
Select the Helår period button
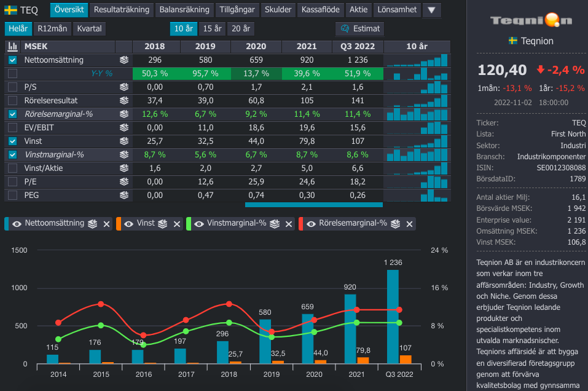[x=18, y=28]
